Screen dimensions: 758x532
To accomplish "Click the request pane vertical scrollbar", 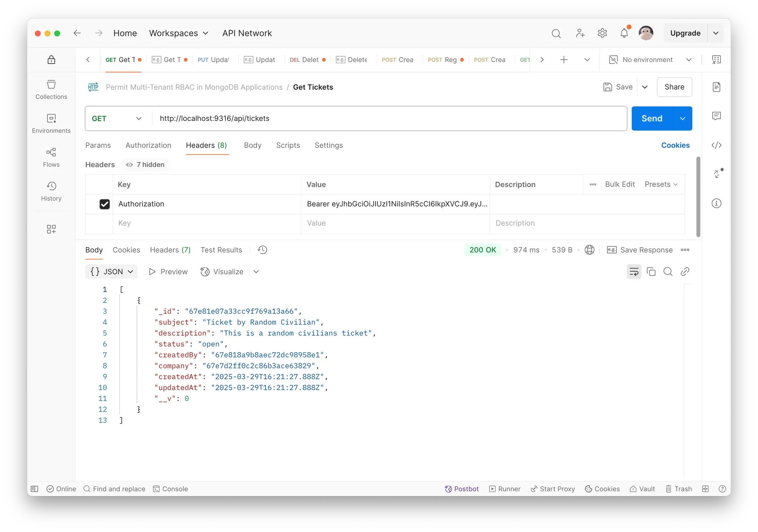I will click(x=698, y=196).
